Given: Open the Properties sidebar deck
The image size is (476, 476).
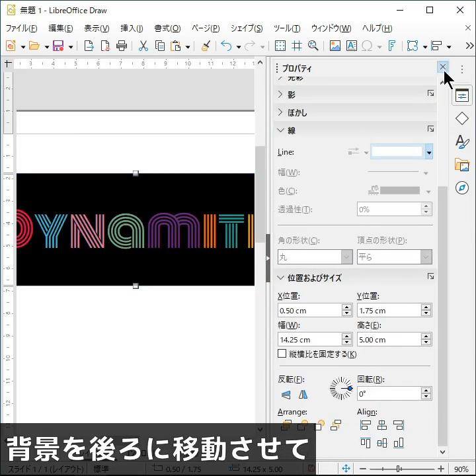Looking at the screenshot, I should click(461, 96).
